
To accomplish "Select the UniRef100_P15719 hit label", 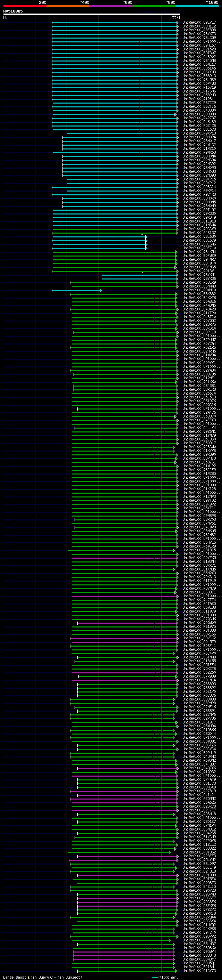I will (x=199, y=88).
